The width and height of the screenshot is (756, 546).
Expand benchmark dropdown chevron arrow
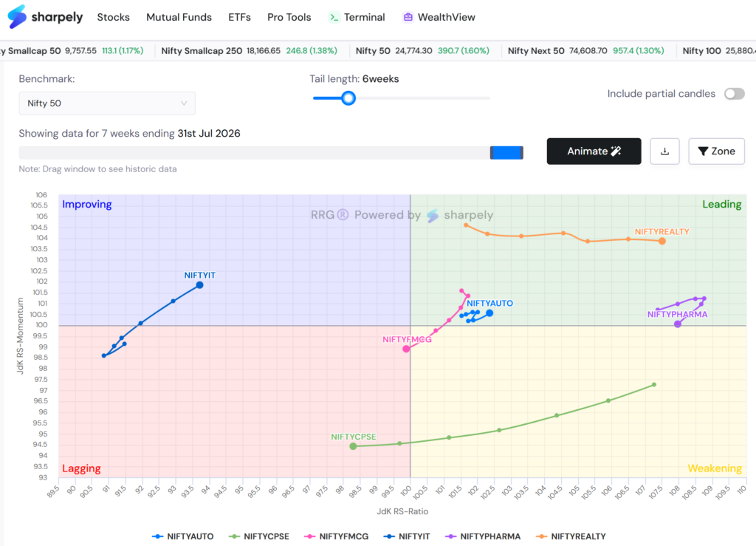point(184,103)
